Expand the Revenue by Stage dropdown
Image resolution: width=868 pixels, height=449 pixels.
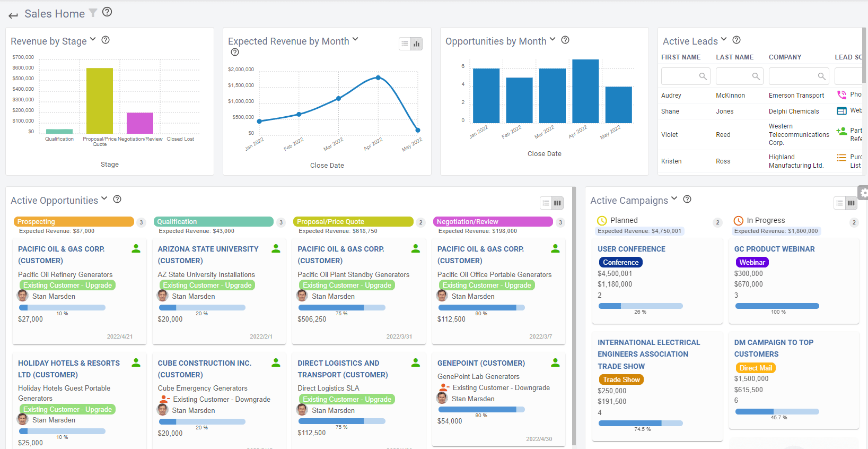click(93, 39)
